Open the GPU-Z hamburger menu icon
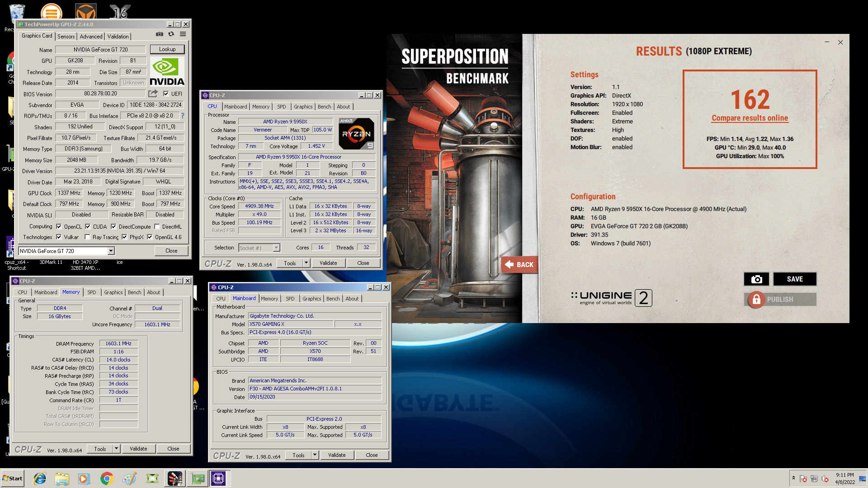The width and height of the screenshot is (868, 488). 183,34
